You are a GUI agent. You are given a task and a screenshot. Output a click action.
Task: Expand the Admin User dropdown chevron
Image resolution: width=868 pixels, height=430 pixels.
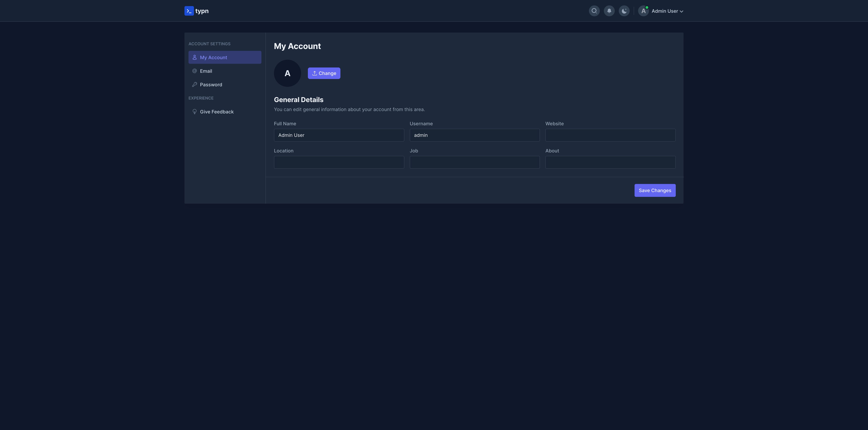(681, 12)
